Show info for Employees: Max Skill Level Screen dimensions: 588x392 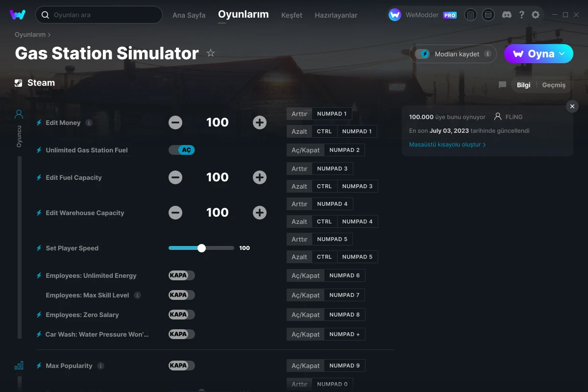point(137,295)
